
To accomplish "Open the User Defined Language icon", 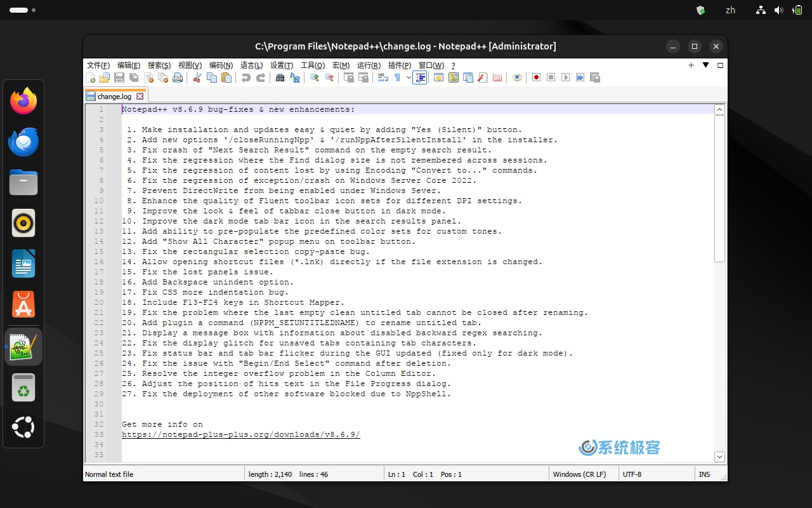I will 438,77.
